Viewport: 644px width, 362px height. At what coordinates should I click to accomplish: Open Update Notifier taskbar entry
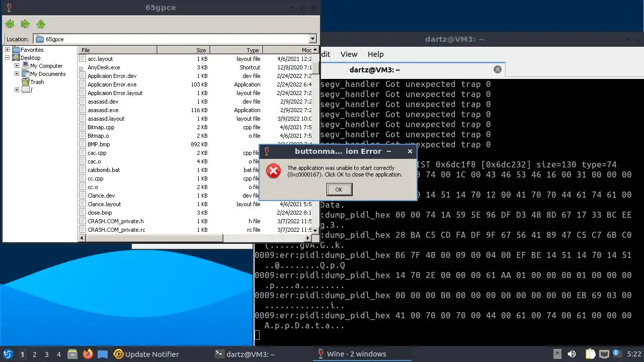point(146,354)
